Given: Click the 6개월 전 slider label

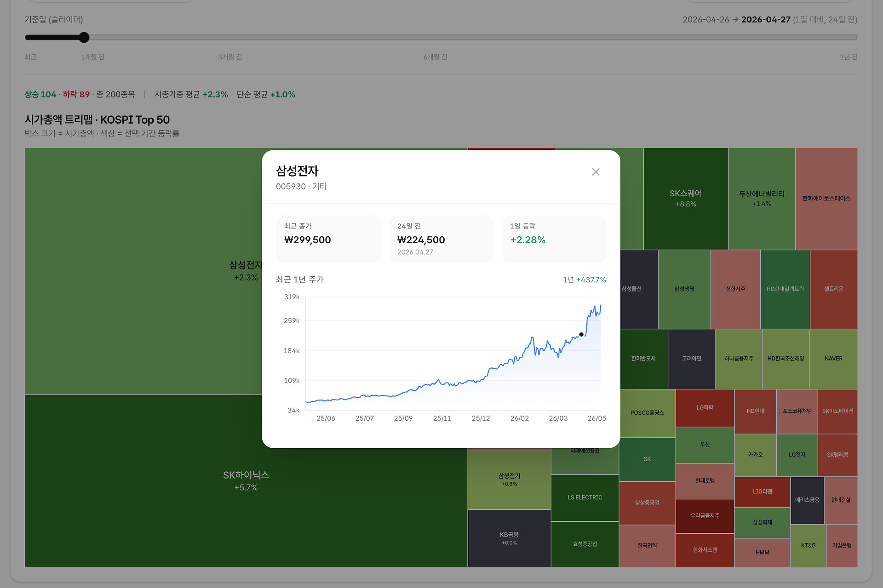Looking at the screenshot, I should (435, 57).
